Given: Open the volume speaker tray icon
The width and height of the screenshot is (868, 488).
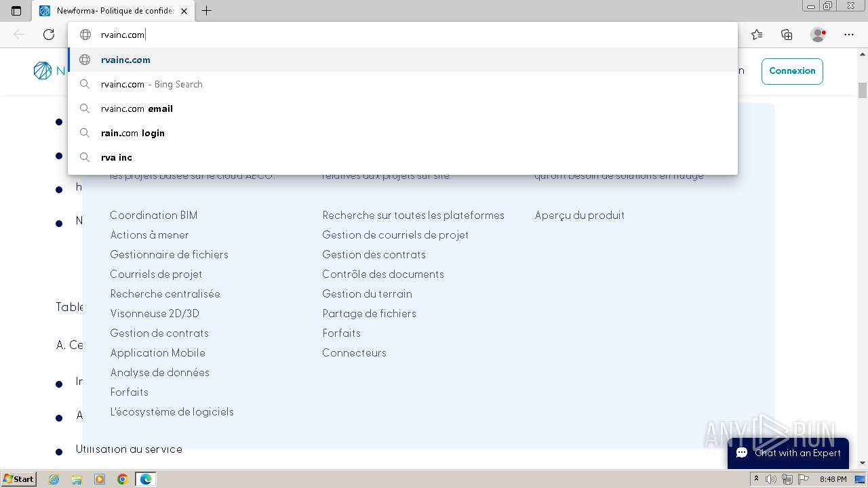Looking at the screenshot, I should 771,479.
